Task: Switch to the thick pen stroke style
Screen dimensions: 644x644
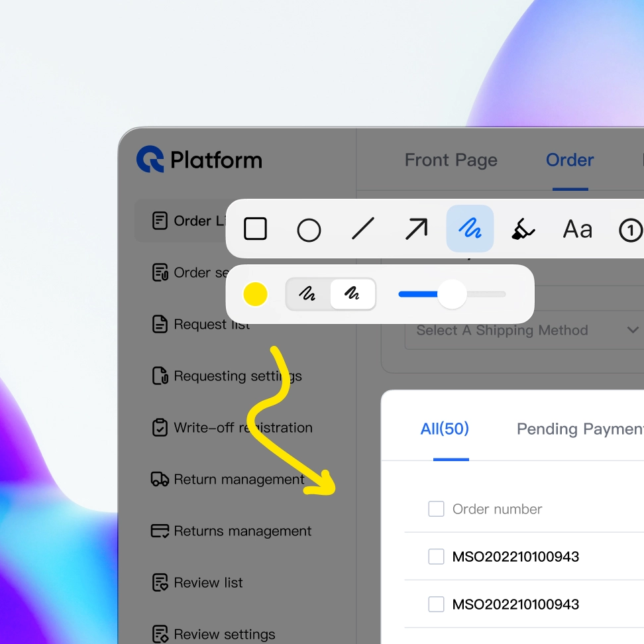Action: (x=352, y=294)
